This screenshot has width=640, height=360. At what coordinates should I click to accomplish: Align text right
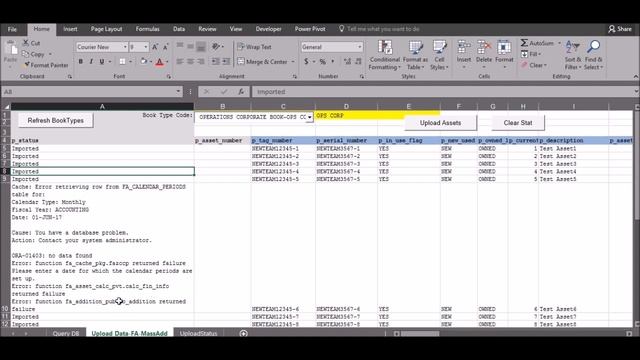(x=201, y=62)
